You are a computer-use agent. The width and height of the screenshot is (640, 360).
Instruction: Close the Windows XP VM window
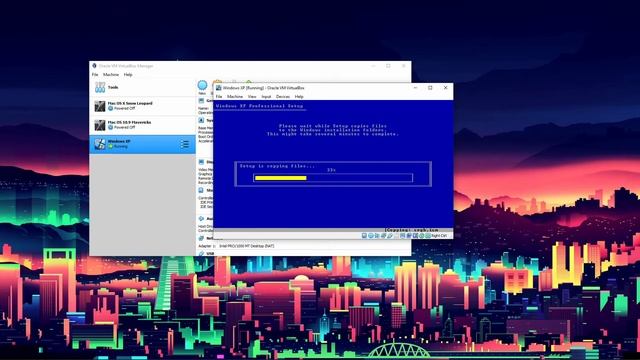click(445, 88)
